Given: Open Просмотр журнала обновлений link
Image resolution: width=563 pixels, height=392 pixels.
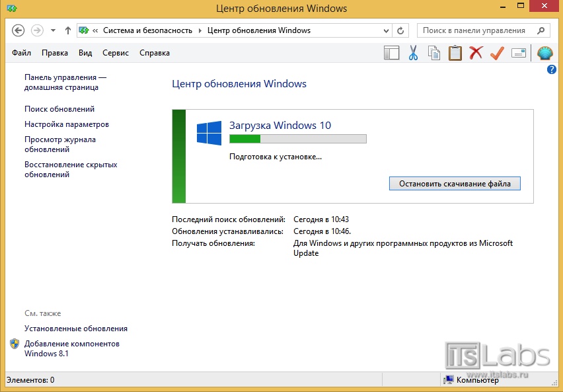Looking at the screenshot, I should click(x=60, y=145).
